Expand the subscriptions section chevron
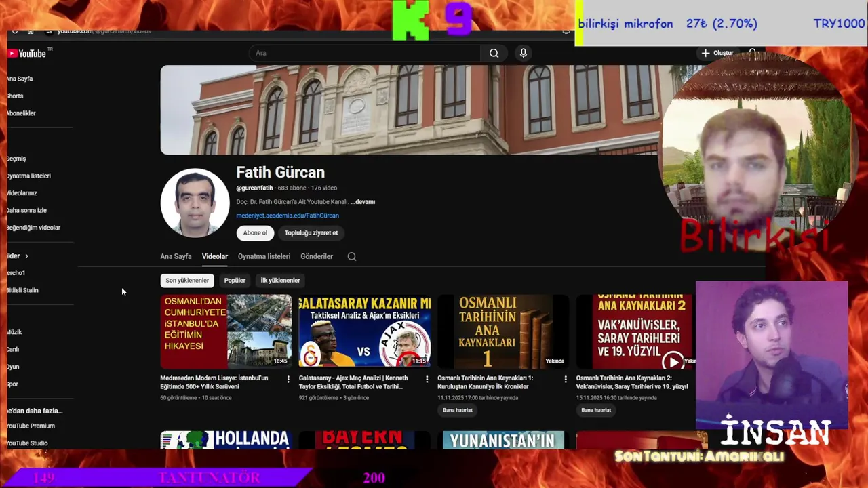The width and height of the screenshot is (868, 488). pyautogui.click(x=26, y=256)
